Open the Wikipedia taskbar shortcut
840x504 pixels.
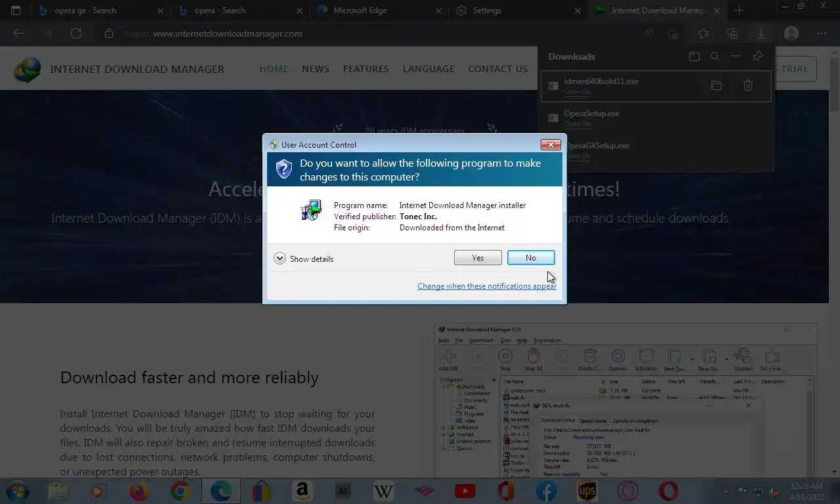point(383,491)
